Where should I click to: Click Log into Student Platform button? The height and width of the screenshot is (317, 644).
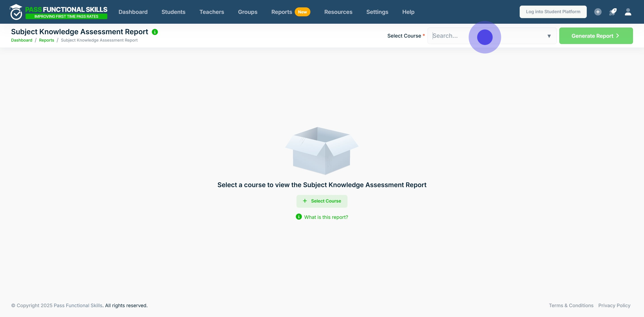point(553,12)
